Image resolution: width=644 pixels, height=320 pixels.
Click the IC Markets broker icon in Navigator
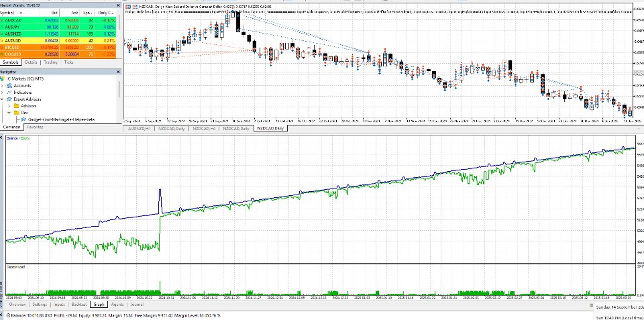tap(3, 78)
